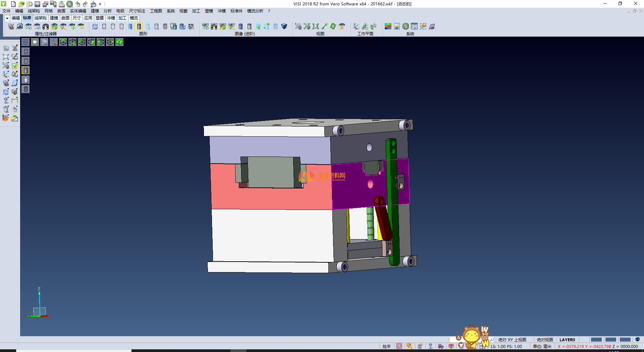The image size is (644, 352).
Task: Click the print preview magnifier icon
Action: [x=69, y=4]
